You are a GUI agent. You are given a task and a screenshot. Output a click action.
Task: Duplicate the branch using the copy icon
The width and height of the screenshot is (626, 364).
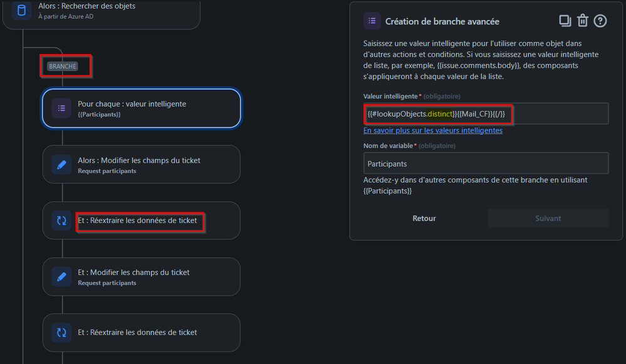pos(565,21)
